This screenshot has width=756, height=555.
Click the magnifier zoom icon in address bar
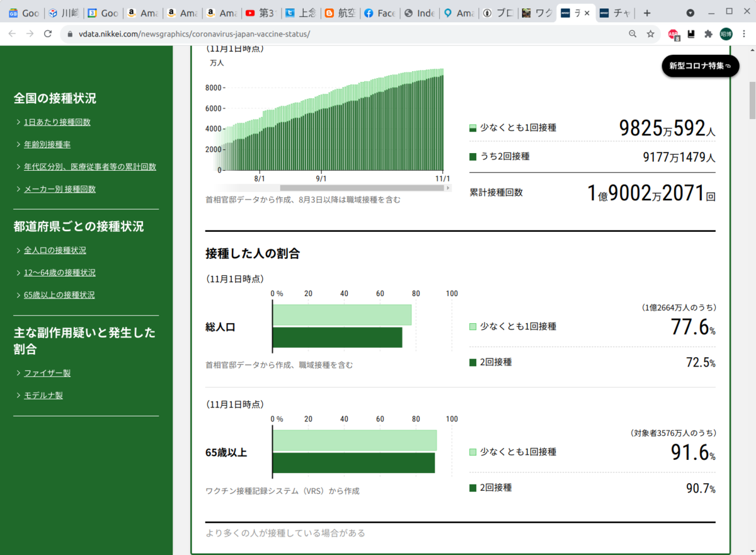click(633, 34)
